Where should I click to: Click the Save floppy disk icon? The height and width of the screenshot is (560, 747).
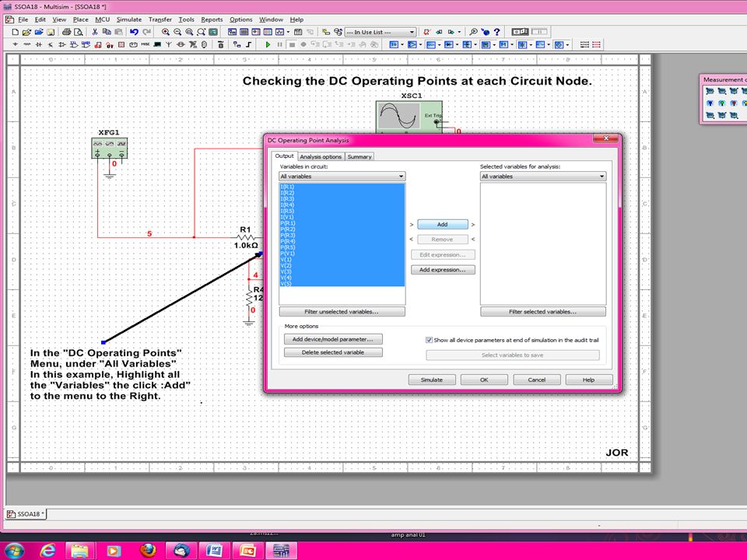[x=51, y=32]
